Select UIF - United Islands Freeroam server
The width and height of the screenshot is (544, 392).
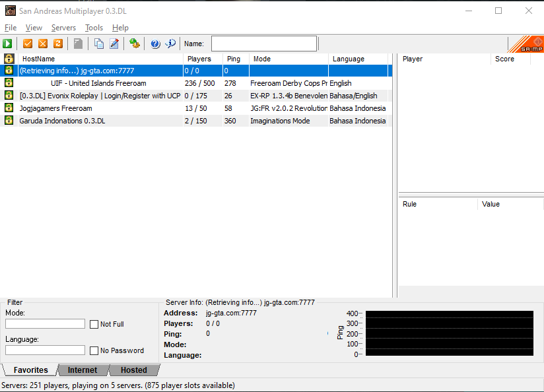click(x=196, y=83)
